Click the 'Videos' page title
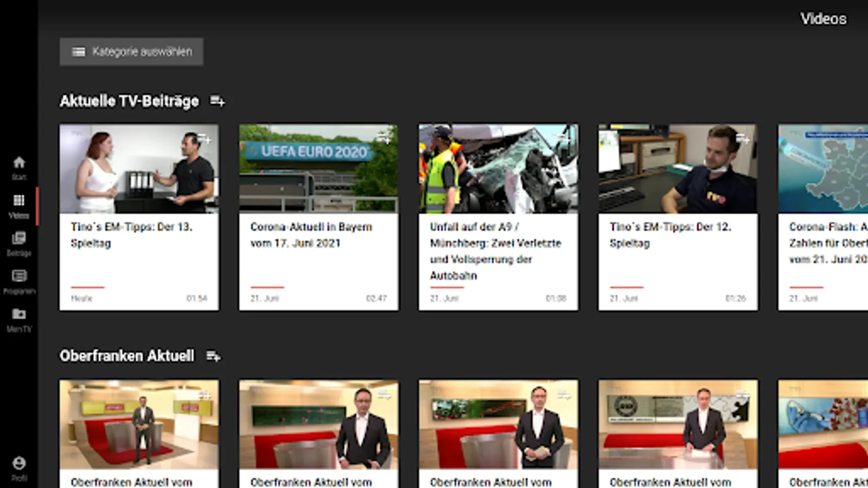The image size is (868, 488). pyautogui.click(x=824, y=19)
